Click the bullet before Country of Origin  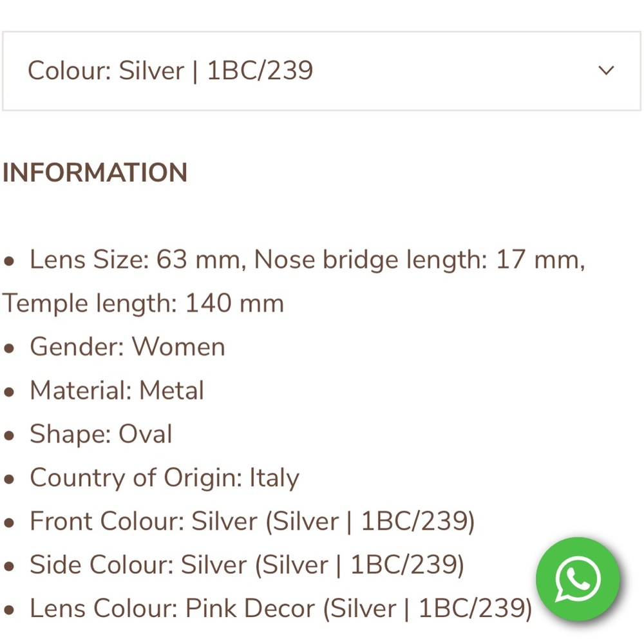pyautogui.click(x=9, y=479)
